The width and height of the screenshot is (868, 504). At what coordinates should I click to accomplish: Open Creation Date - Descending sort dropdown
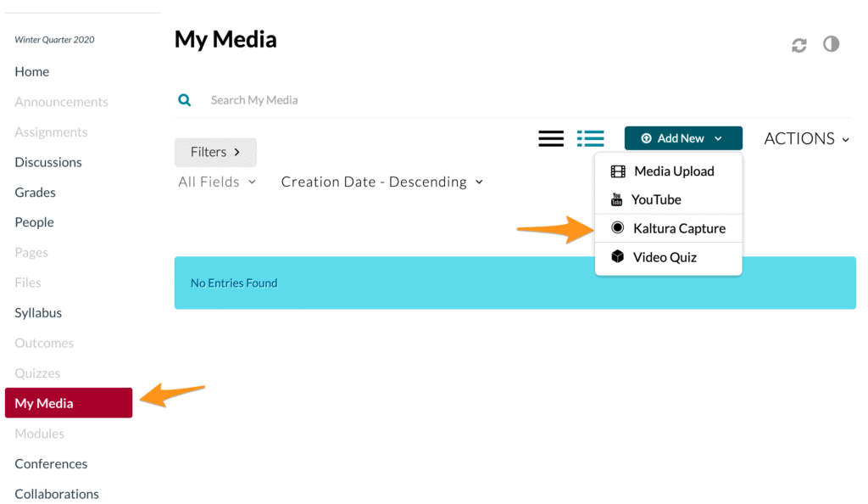[382, 182]
